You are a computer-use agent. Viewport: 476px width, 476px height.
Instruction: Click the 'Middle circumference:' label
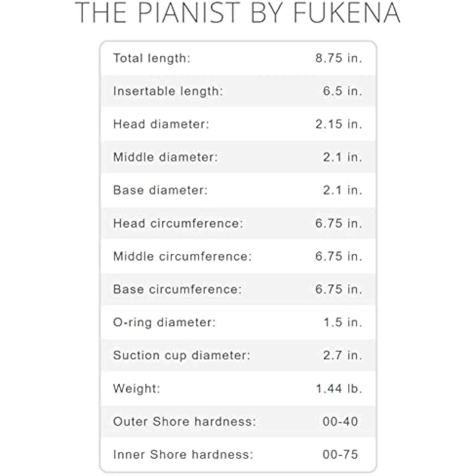click(x=182, y=256)
